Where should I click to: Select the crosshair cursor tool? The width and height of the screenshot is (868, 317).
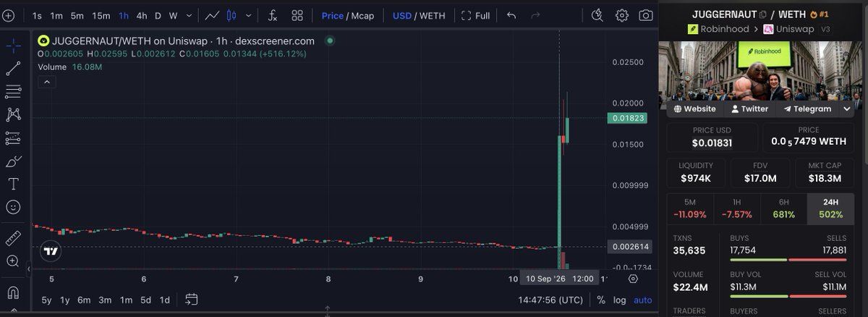click(x=13, y=46)
